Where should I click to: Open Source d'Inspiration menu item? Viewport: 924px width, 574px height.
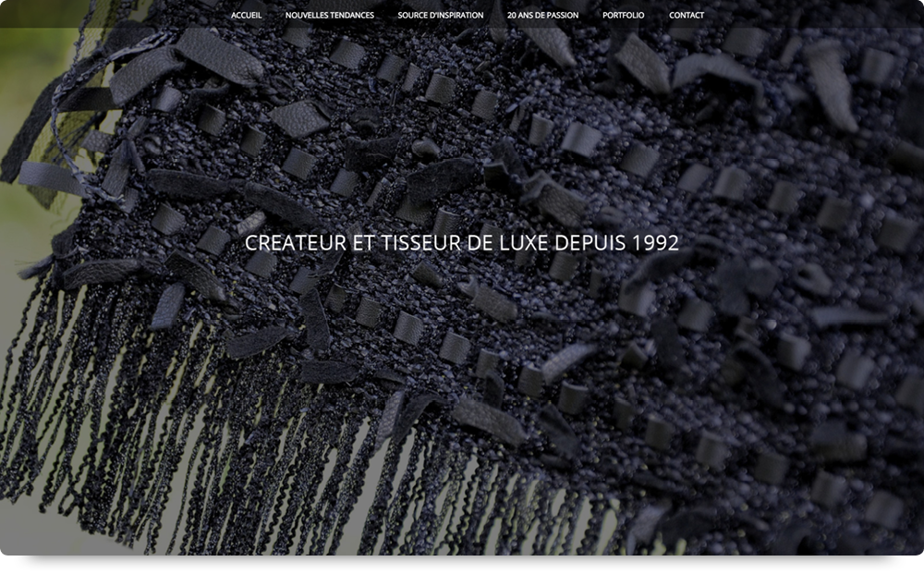[x=440, y=15]
